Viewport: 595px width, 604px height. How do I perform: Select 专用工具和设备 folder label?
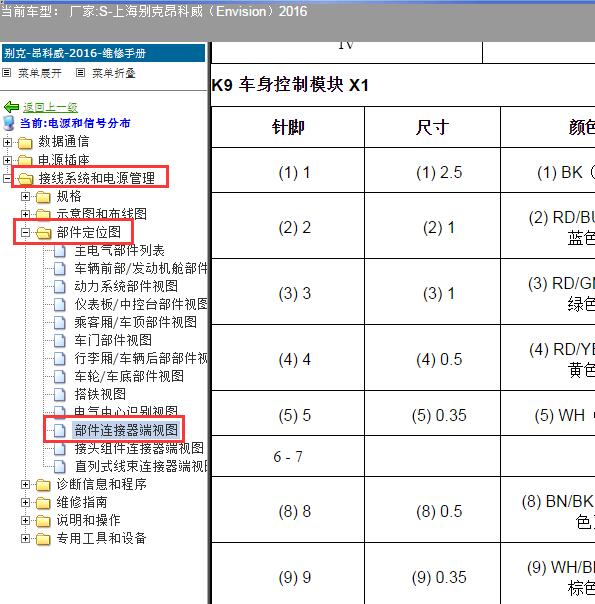101,538
